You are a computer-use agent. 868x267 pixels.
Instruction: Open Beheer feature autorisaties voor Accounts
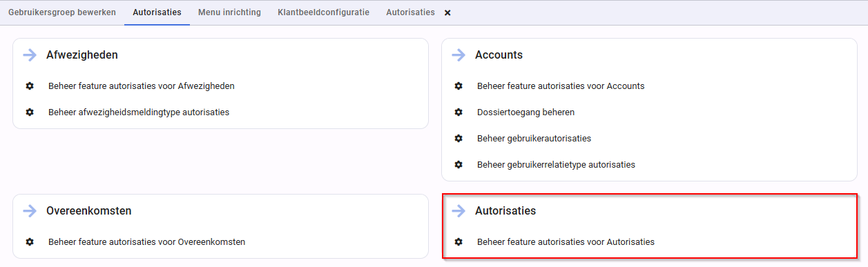coord(561,86)
